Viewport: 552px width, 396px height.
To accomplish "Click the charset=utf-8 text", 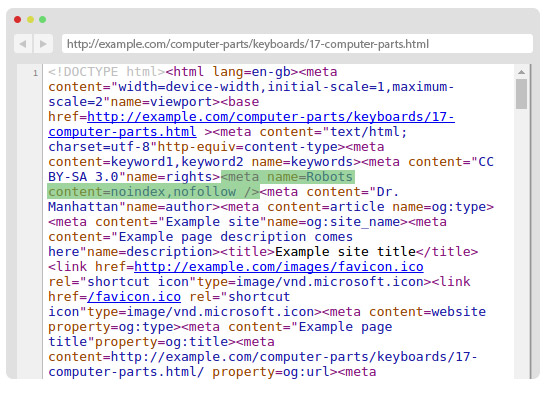I will coord(99,147).
